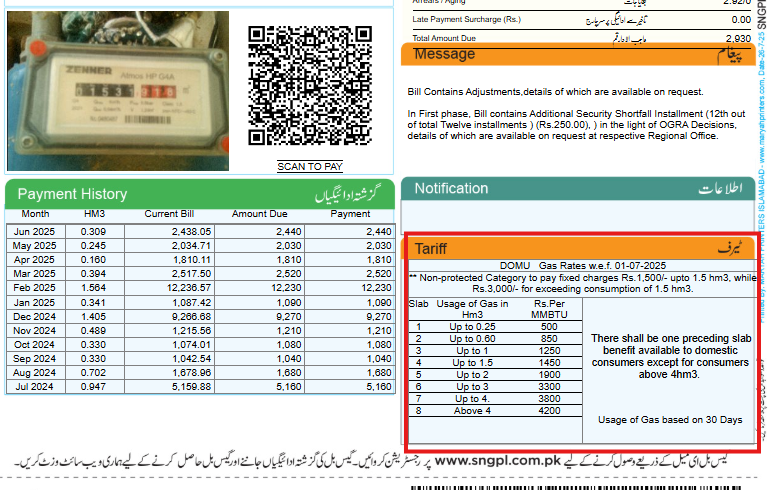Click the SCAN TO PAY label
775x490 pixels.
(x=310, y=167)
